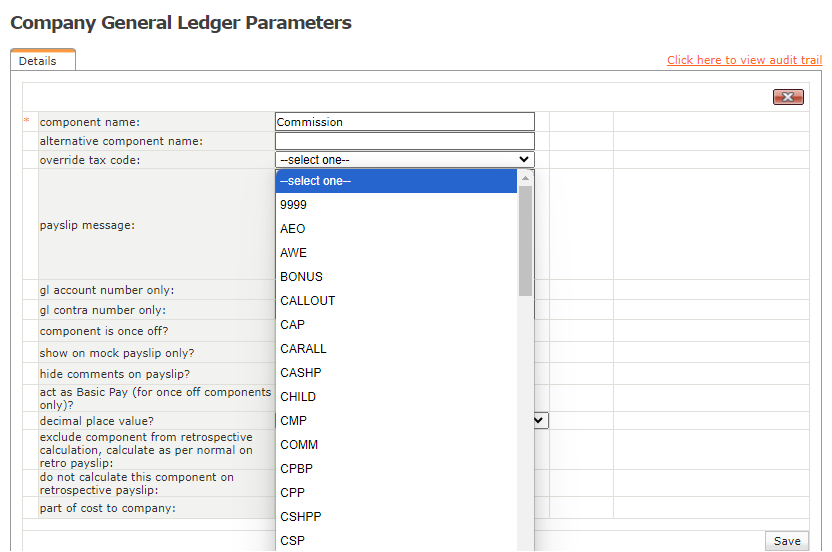
Task: Select CPBP in the tax code list
Action: tap(396, 469)
